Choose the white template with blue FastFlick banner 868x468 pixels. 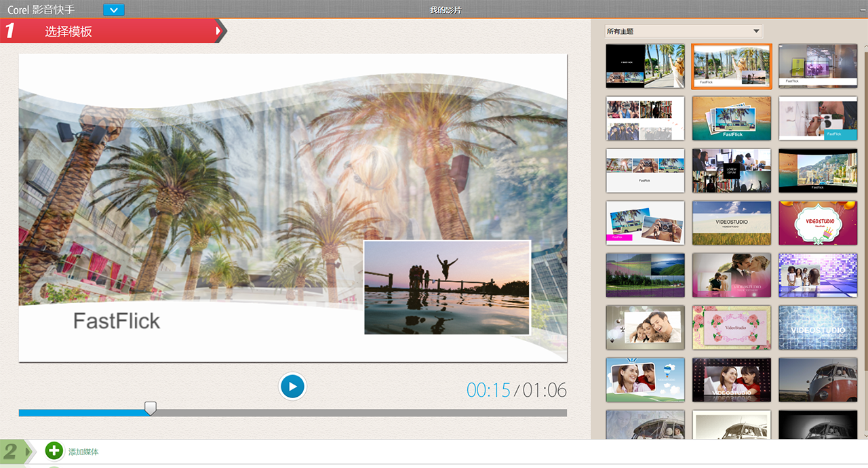[x=818, y=119]
